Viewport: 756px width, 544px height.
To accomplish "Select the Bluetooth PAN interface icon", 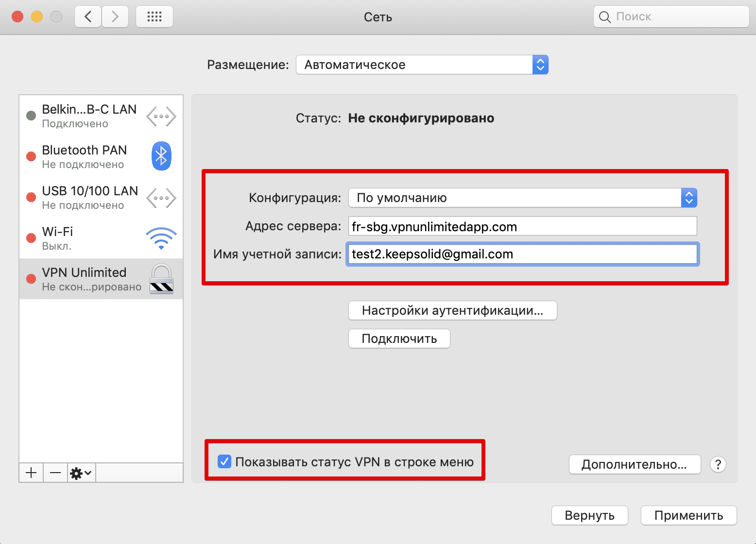I will pyautogui.click(x=161, y=156).
